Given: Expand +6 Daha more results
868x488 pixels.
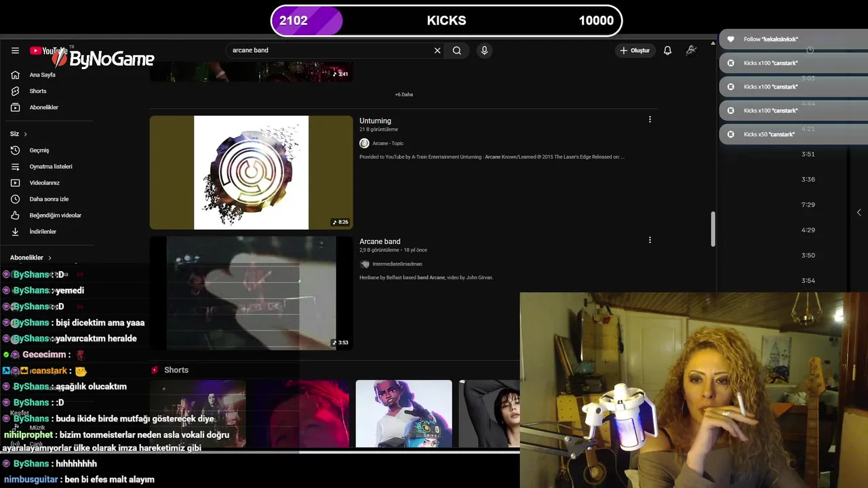Looking at the screenshot, I should (403, 95).
